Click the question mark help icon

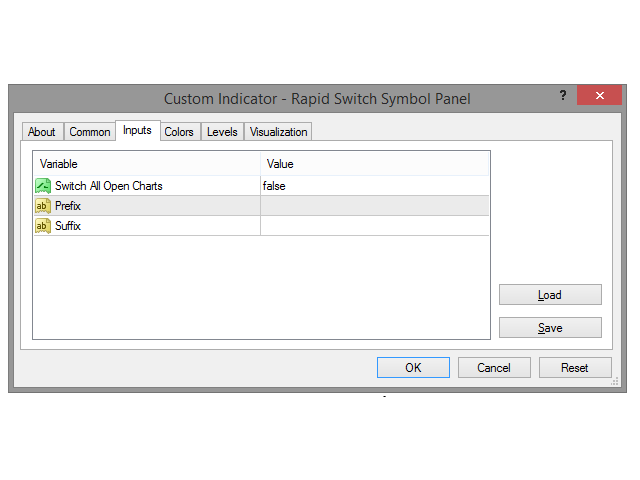[563, 96]
